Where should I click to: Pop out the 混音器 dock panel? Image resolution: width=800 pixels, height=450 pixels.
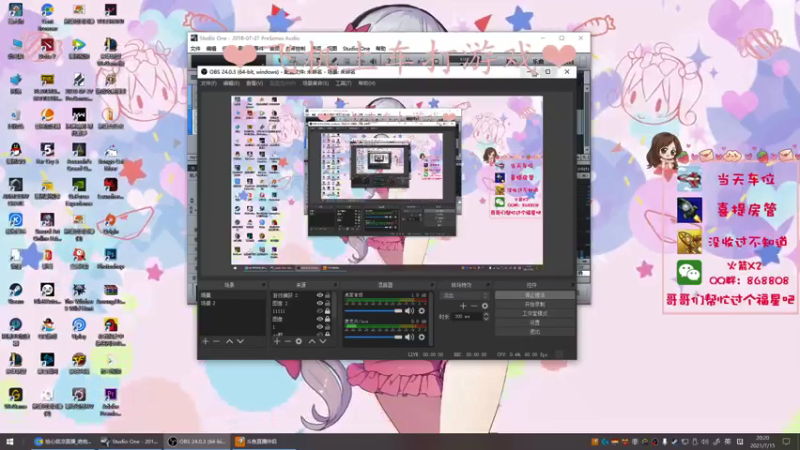(432, 285)
